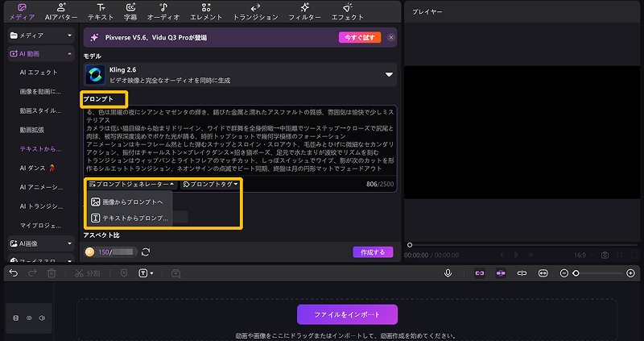Collapse the AI動画 sidebar section

[x=41, y=53]
